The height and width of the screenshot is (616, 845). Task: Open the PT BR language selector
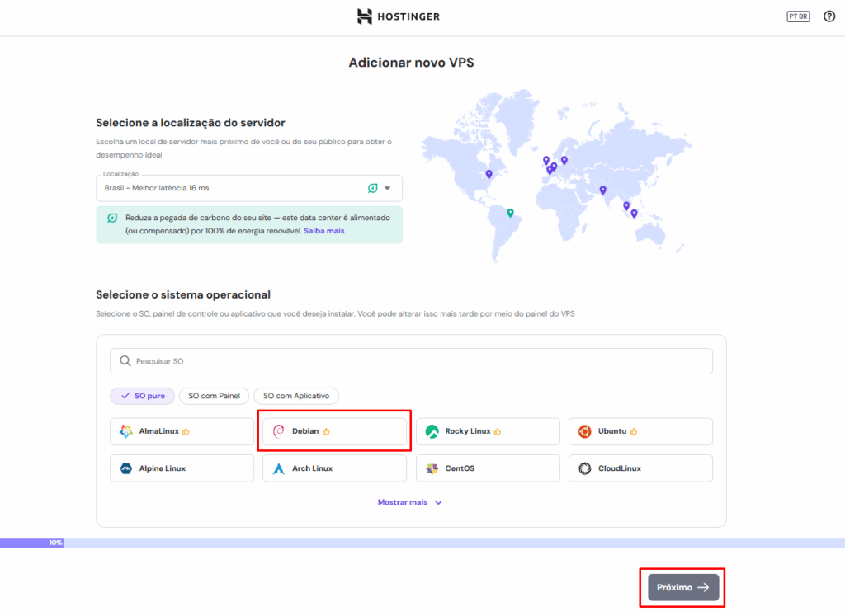[798, 16]
